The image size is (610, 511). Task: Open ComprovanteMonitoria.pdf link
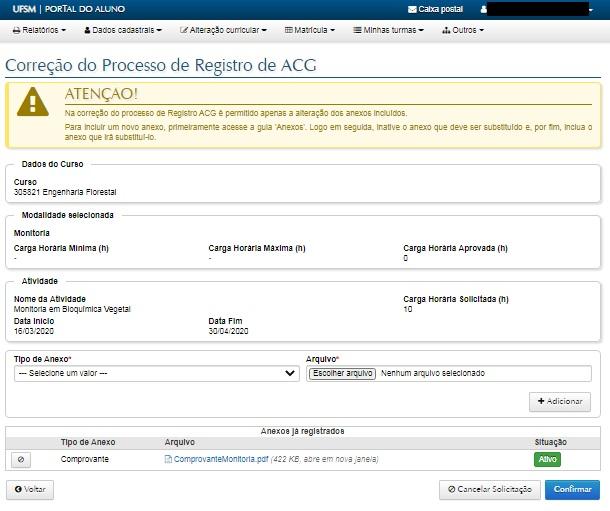click(x=221, y=459)
